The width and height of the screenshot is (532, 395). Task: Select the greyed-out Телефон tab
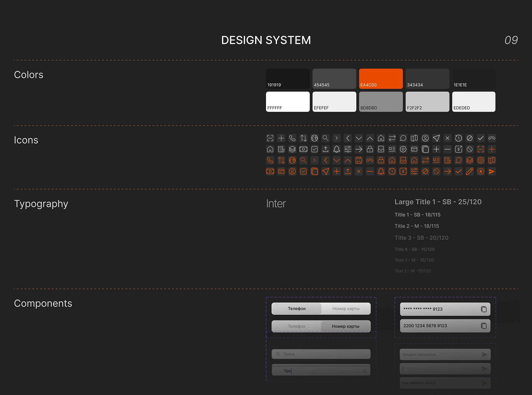click(x=296, y=326)
